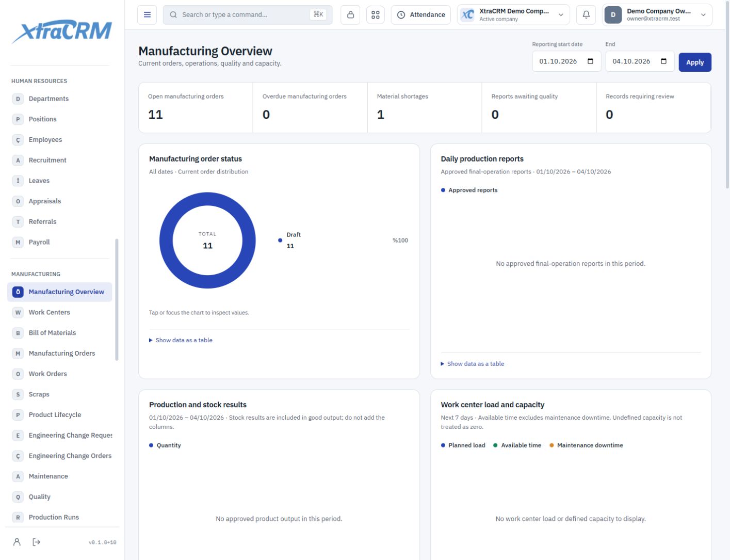
Task: Click the Departments D icon
Action: (18, 99)
